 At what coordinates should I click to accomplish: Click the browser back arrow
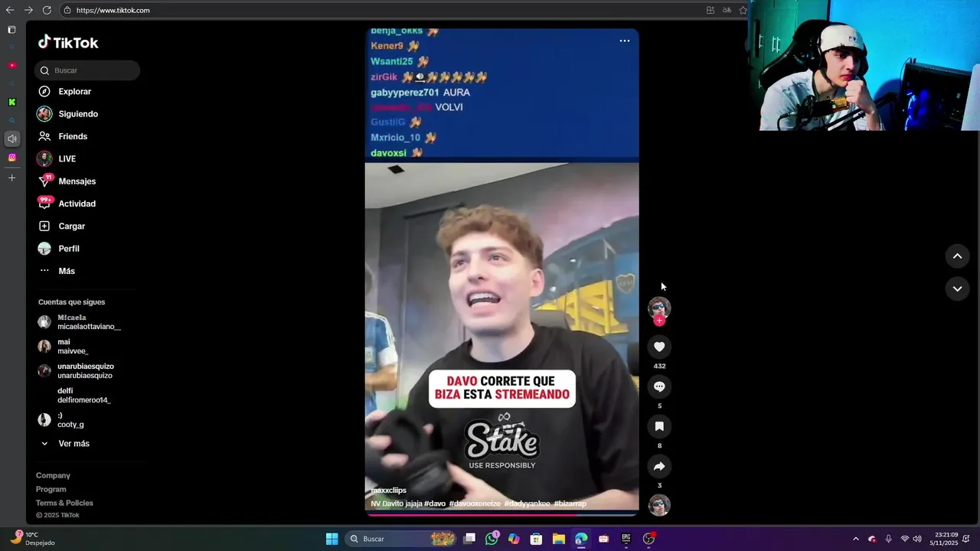[x=10, y=10]
